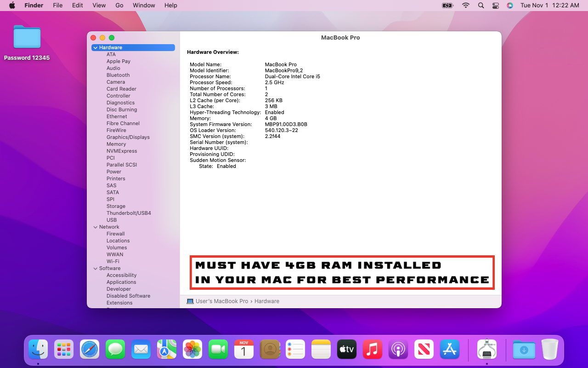Open the Apple menu

coord(12,6)
